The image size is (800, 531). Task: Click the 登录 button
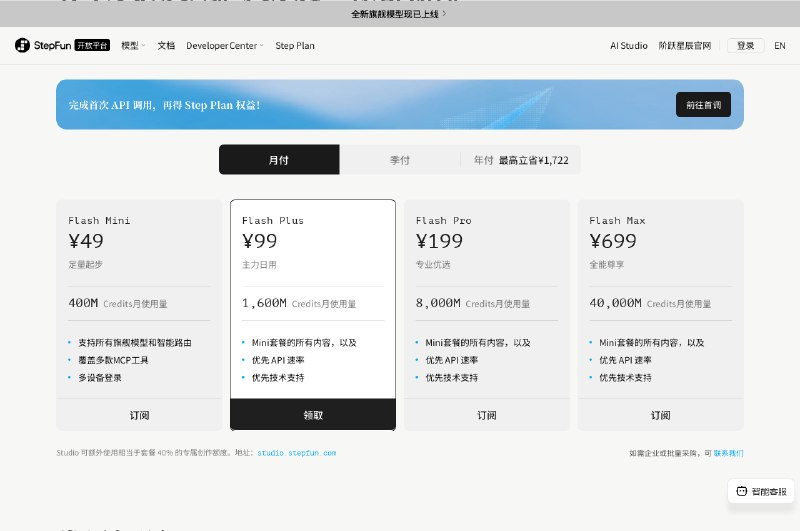tap(745, 45)
